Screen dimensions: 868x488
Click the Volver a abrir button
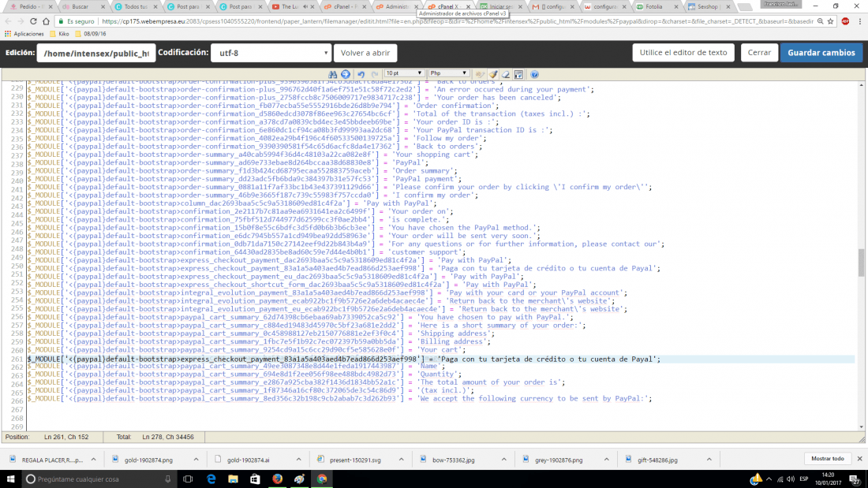(x=365, y=53)
